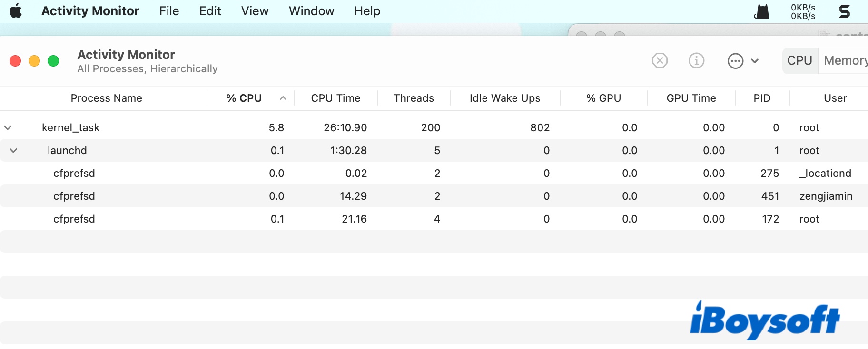The image size is (868, 349).
Task: Click the network speed status item
Action: [x=803, y=12]
